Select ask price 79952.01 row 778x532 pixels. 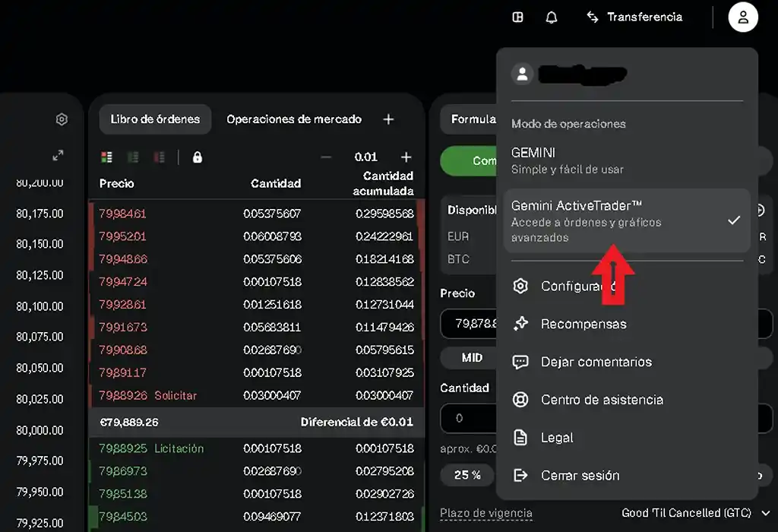click(x=257, y=236)
